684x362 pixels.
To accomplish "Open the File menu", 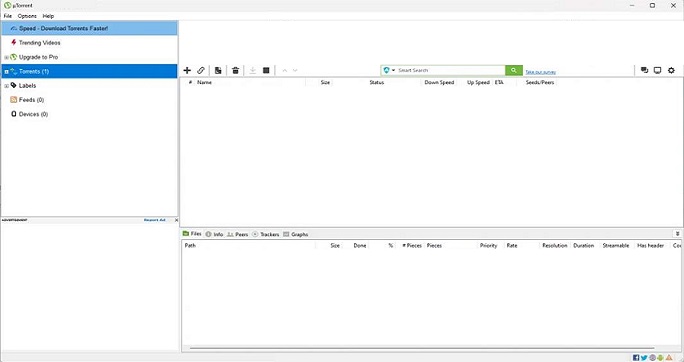I will click(x=8, y=16).
